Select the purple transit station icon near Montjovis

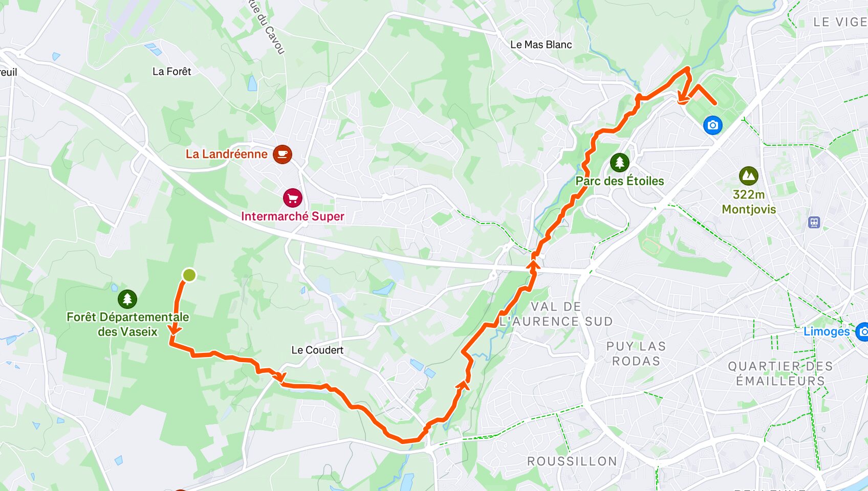814,222
